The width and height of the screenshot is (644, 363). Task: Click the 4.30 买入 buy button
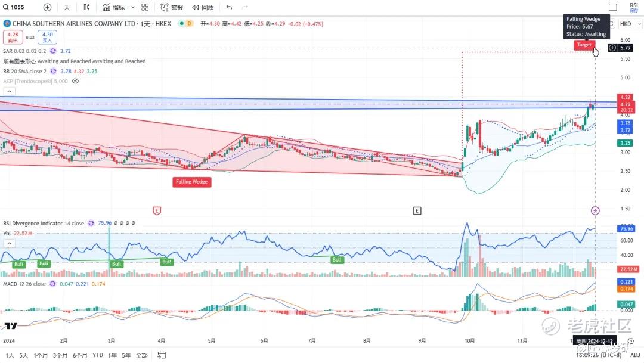[47, 37]
